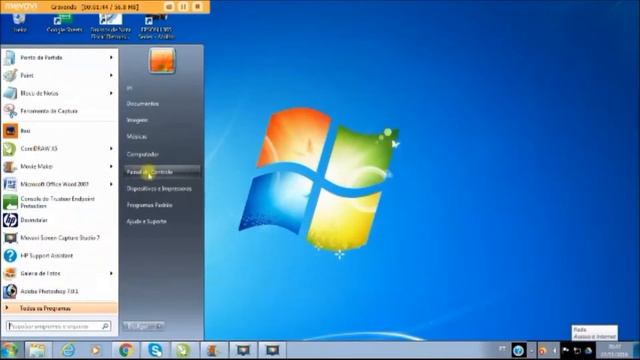Open the EPSON L365 desktop shortcut

156,27
